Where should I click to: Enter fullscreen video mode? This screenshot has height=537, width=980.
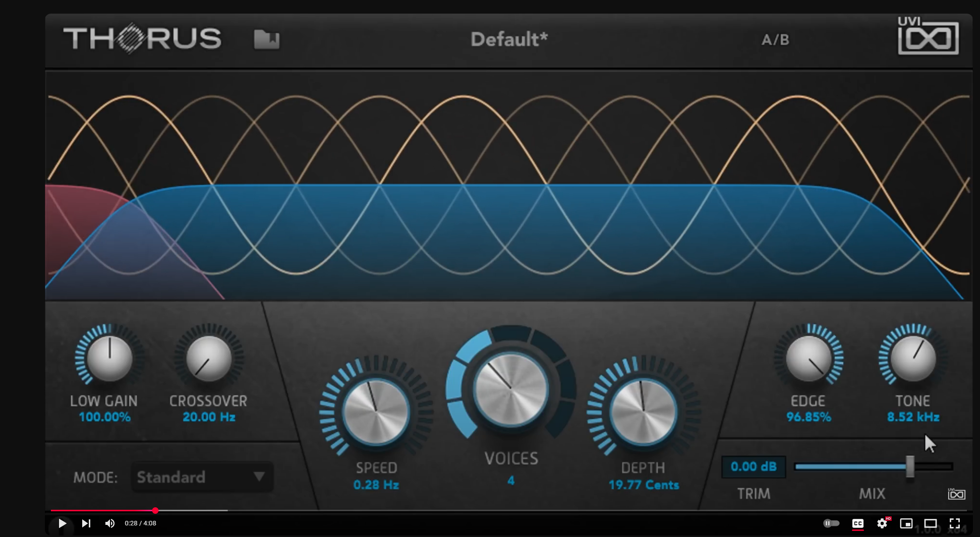(955, 523)
